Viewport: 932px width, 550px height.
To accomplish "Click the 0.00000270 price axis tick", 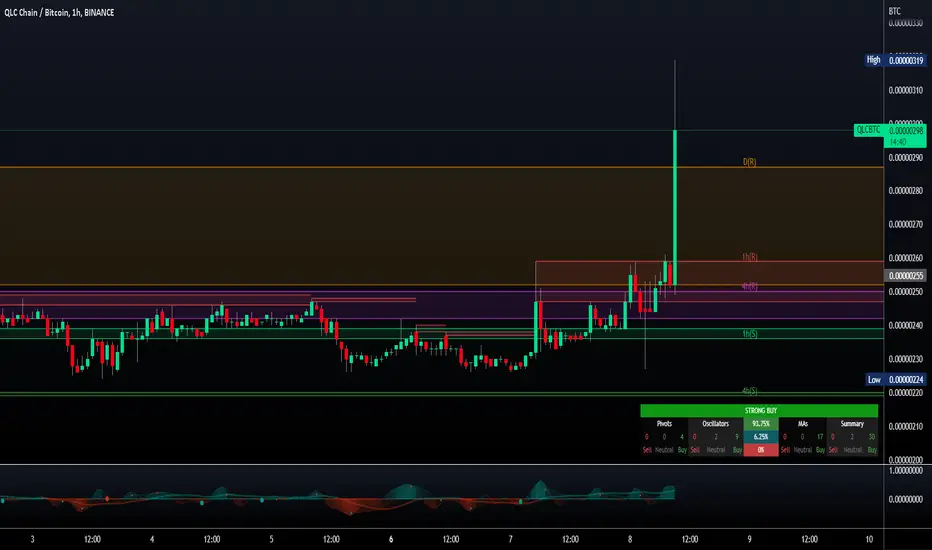I will point(905,225).
